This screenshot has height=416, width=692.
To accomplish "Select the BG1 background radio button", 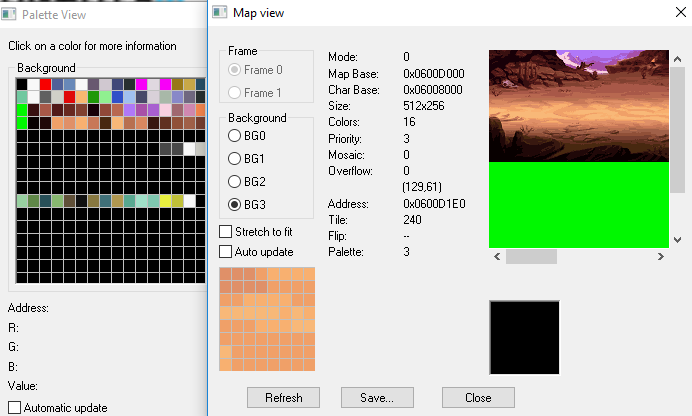I will [x=235, y=159].
